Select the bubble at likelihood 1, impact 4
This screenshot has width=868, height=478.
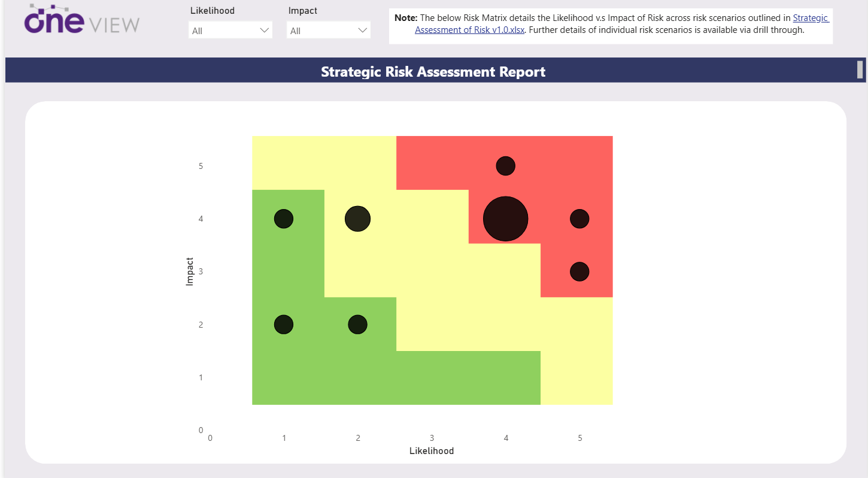coord(284,219)
